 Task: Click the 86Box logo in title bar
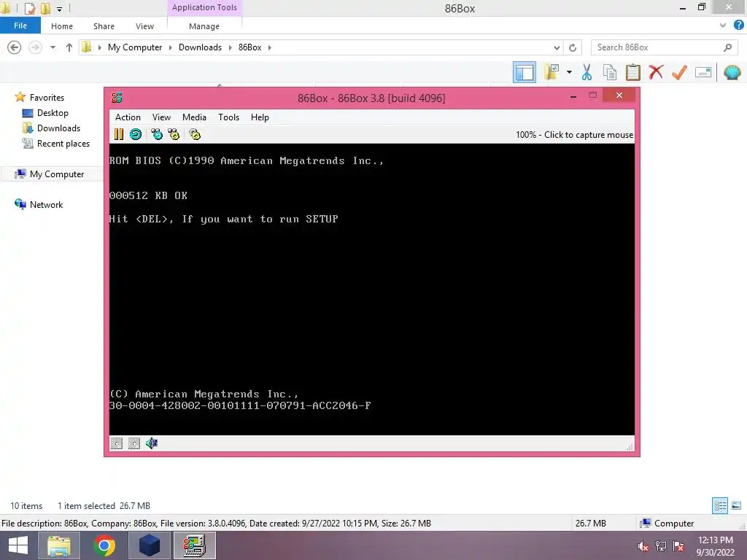click(x=117, y=98)
